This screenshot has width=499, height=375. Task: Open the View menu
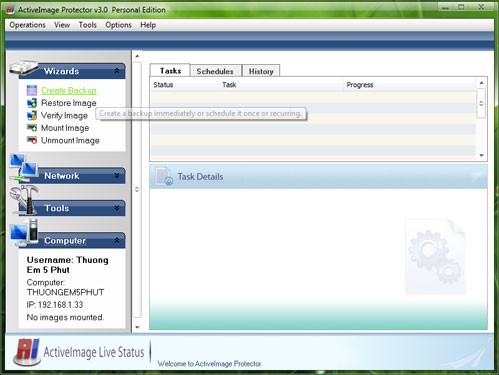click(62, 25)
